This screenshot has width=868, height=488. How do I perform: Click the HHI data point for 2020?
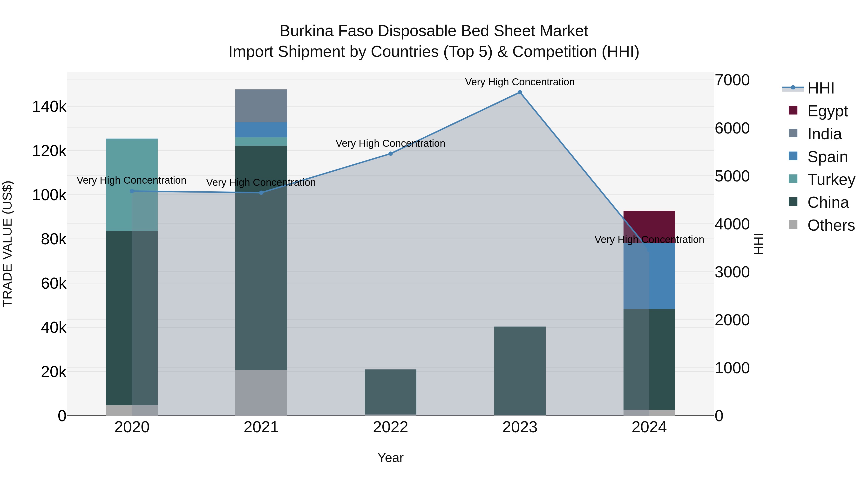(132, 191)
